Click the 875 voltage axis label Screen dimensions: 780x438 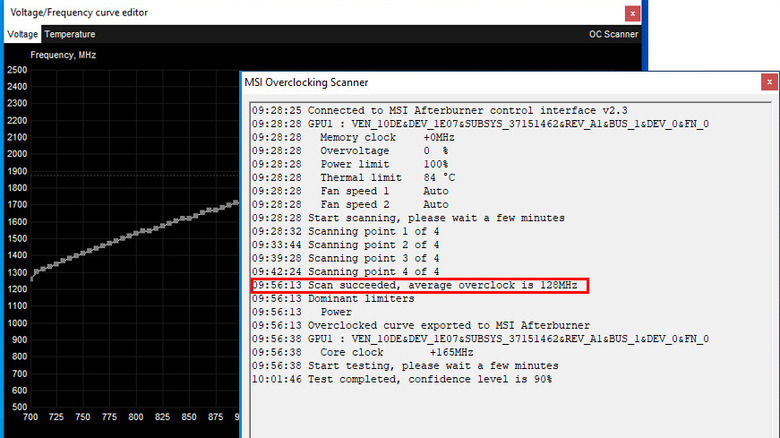click(215, 417)
